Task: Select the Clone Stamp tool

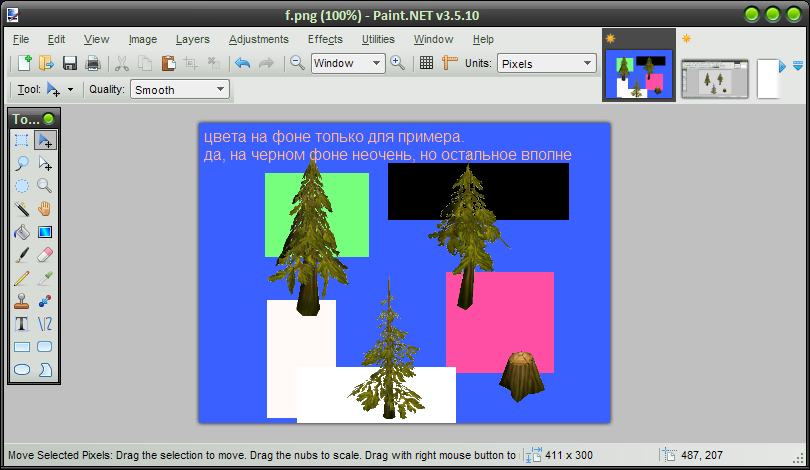Action: pos(22,301)
